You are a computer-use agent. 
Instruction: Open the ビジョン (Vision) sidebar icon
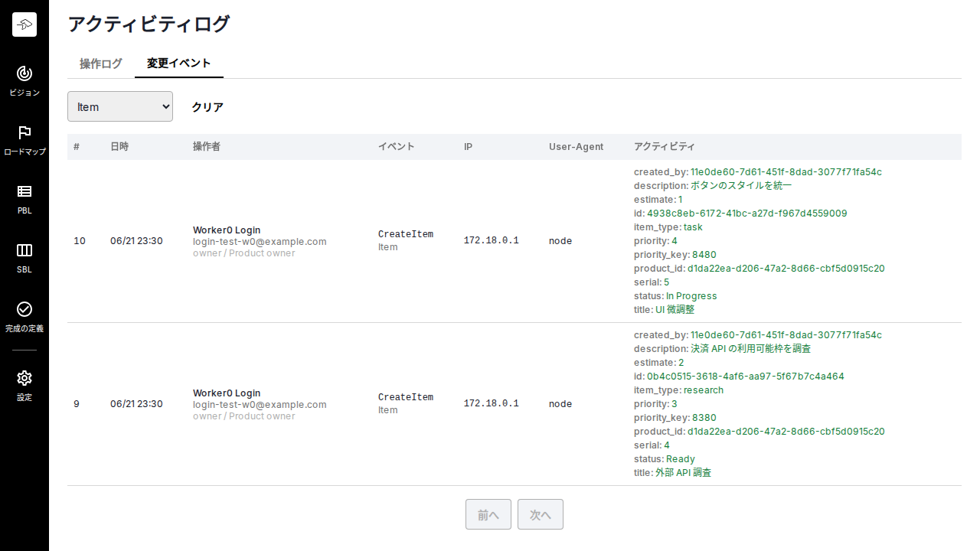[x=24, y=73]
